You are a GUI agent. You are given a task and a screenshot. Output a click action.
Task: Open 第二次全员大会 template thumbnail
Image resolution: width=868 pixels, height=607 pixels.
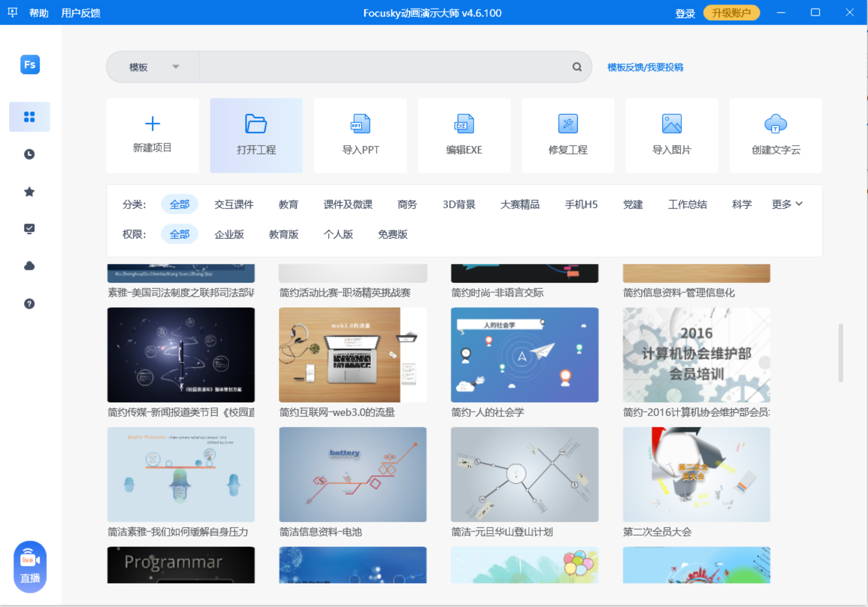coord(696,474)
